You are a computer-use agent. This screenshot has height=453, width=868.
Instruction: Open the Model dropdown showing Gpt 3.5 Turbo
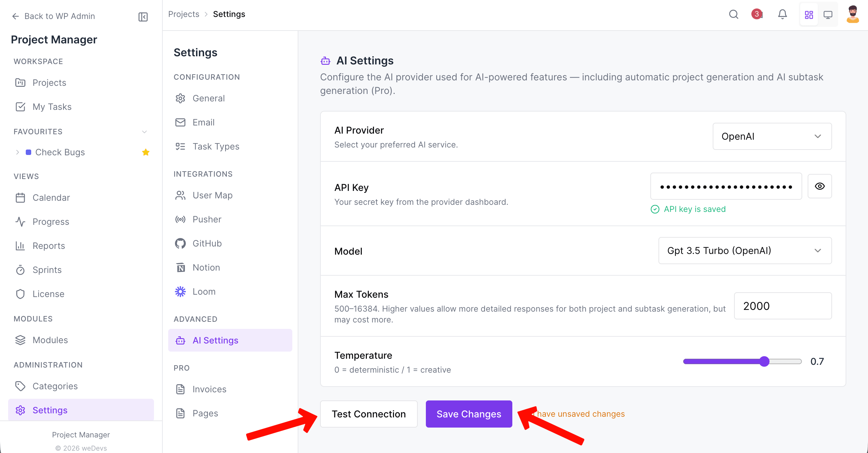[745, 251]
